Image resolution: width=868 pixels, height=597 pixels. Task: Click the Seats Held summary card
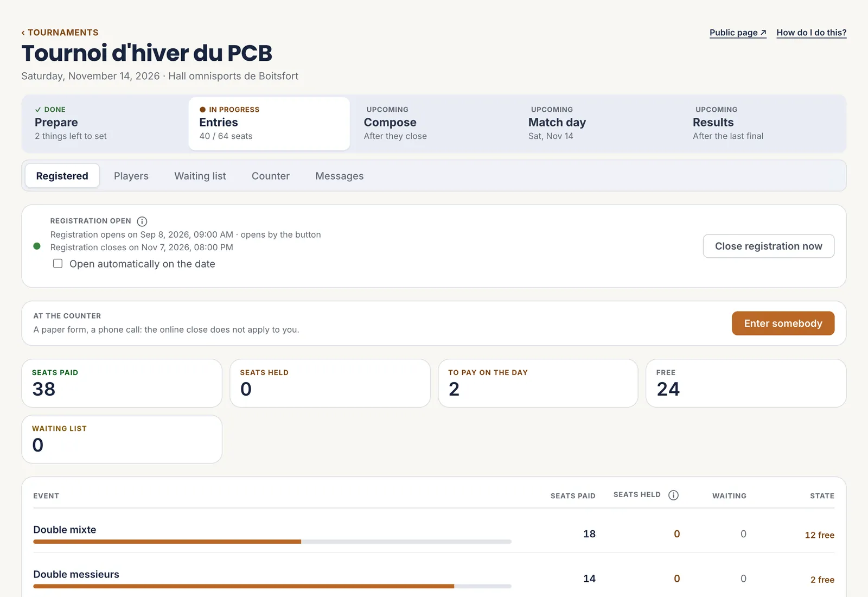tap(330, 383)
